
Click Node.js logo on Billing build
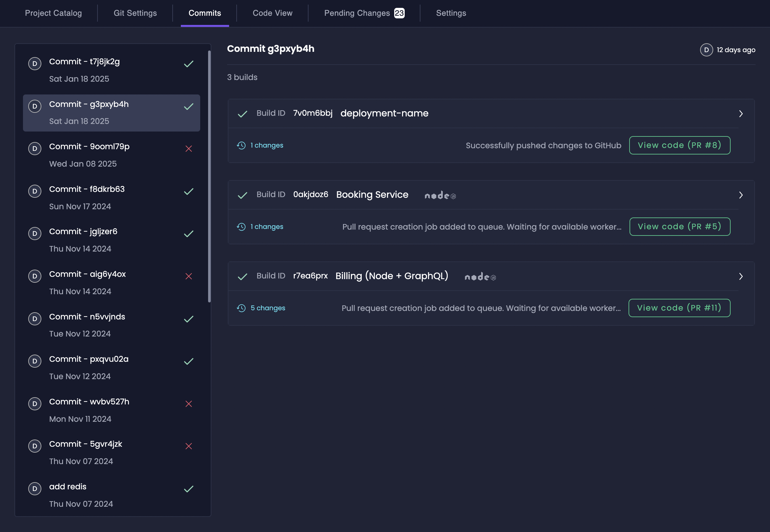(x=480, y=277)
